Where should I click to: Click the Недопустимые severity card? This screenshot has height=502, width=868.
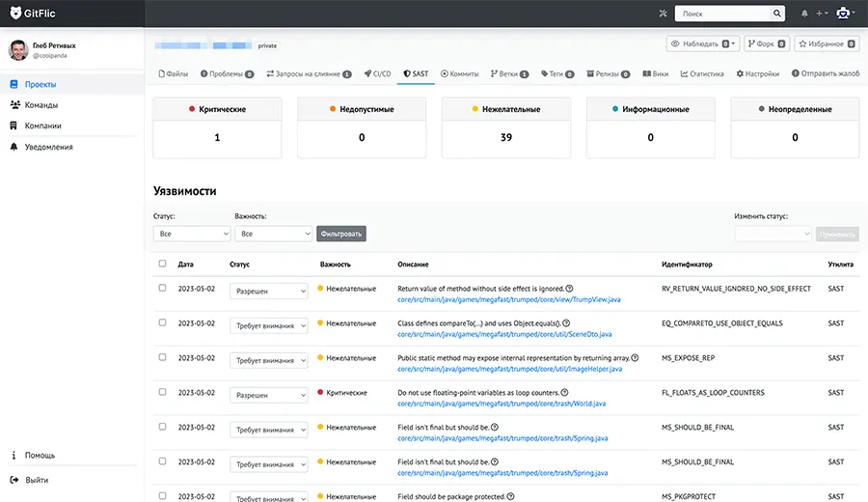tap(362, 128)
